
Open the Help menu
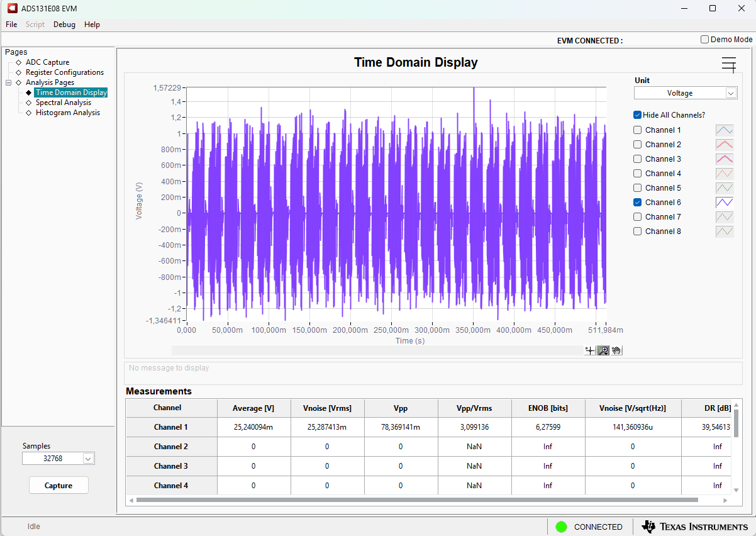point(92,25)
